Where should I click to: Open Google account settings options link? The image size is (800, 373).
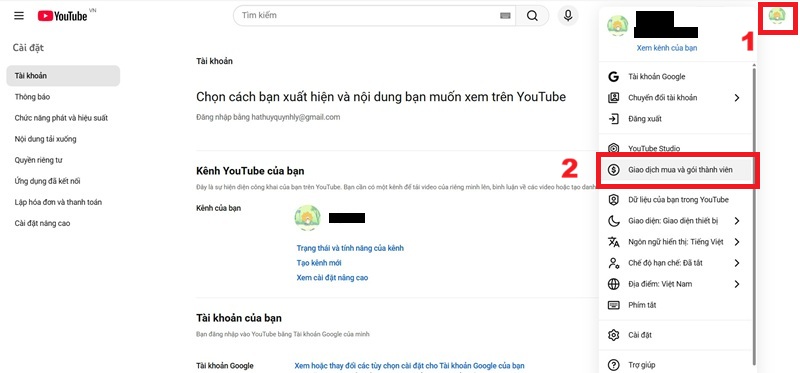(410, 365)
